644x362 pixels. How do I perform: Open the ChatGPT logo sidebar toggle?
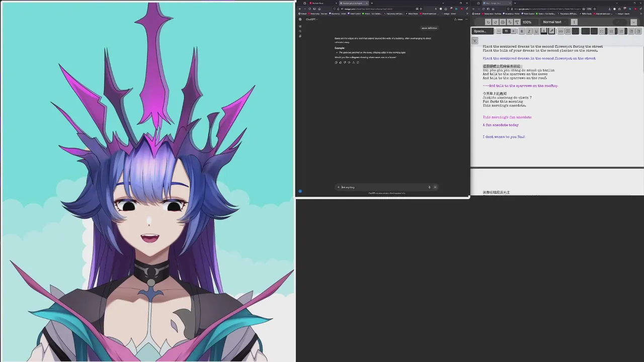click(x=300, y=19)
